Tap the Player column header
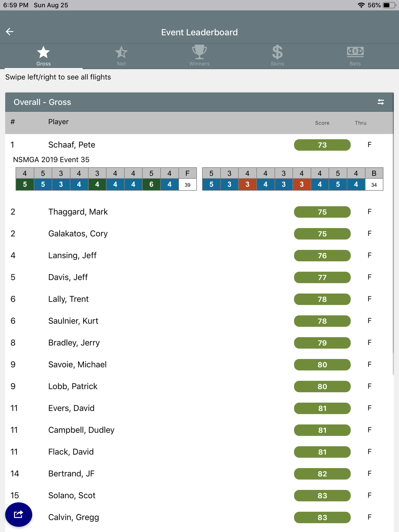The width and height of the screenshot is (399, 532). coord(58,122)
